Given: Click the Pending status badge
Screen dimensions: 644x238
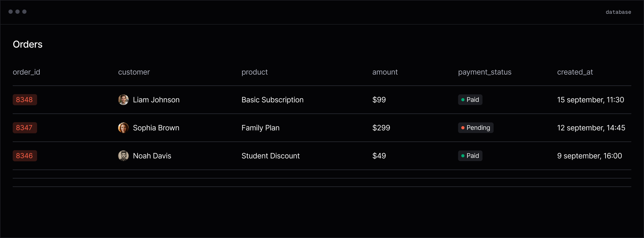Looking at the screenshot, I should [476, 128].
